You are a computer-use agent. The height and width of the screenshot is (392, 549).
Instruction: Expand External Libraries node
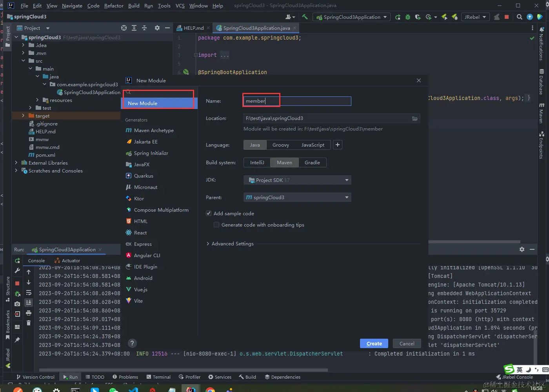coord(16,163)
